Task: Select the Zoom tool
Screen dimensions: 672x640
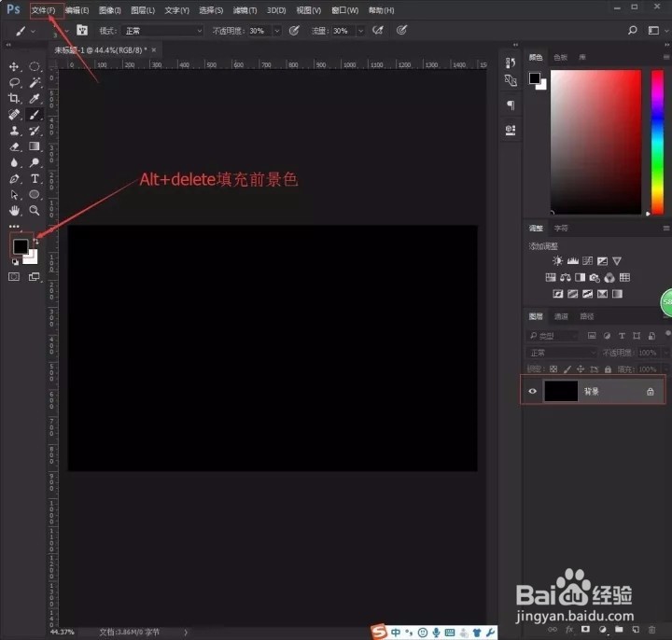Action: [35, 210]
